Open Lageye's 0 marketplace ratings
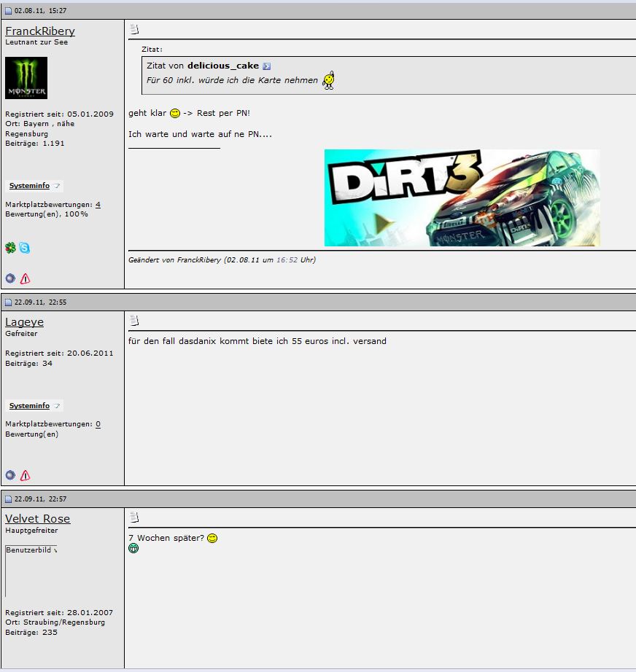The width and height of the screenshot is (636, 672). click(x=98, y=424)
